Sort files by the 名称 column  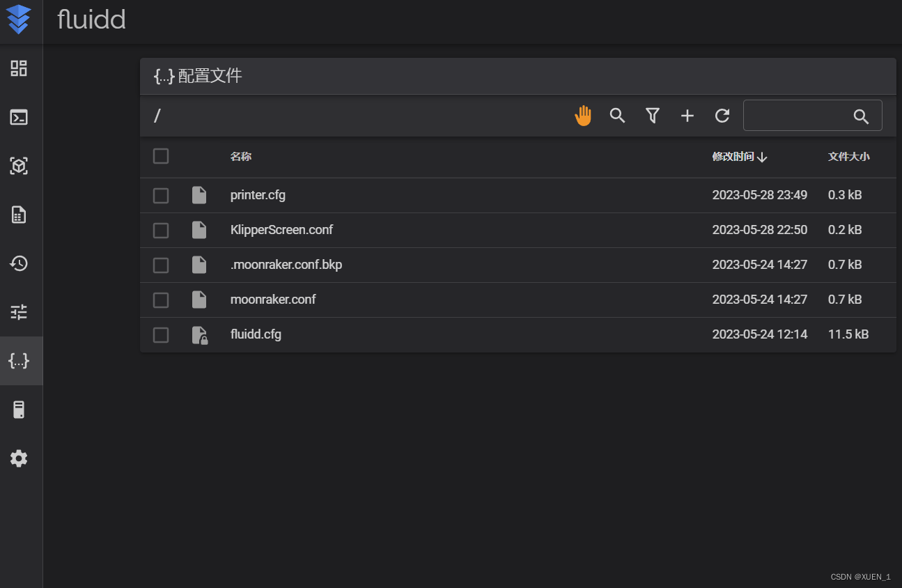(240, 156)
